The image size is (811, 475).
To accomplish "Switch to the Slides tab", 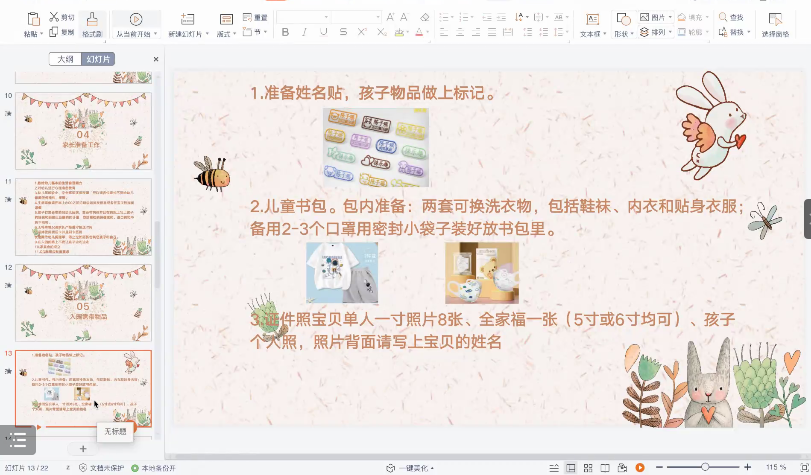I will tap(98, 59).
